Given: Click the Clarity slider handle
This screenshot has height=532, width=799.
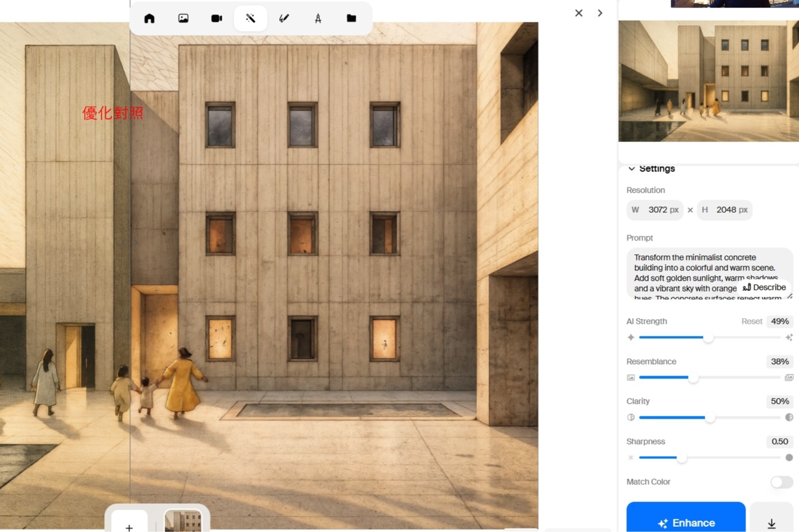Looking at the screenshot, I should point(710,418).
